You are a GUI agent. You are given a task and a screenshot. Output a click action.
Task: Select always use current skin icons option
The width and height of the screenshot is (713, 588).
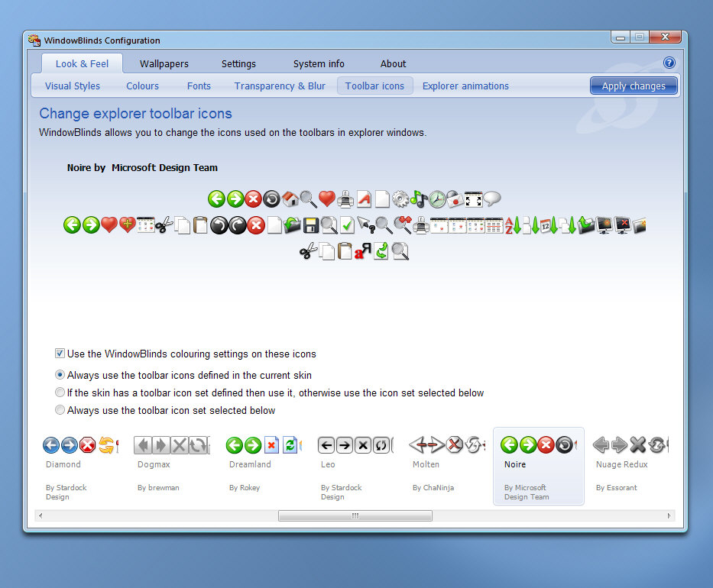60,375
